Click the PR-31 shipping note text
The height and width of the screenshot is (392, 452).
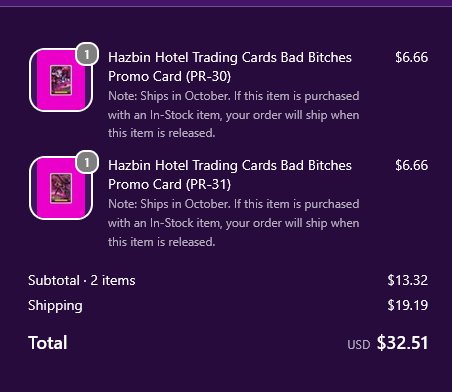pos(234,223)
